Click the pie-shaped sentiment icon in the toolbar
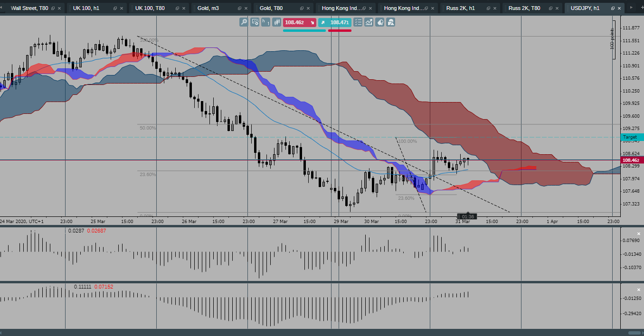The image size is (644, 336). (x=379, y=22)
